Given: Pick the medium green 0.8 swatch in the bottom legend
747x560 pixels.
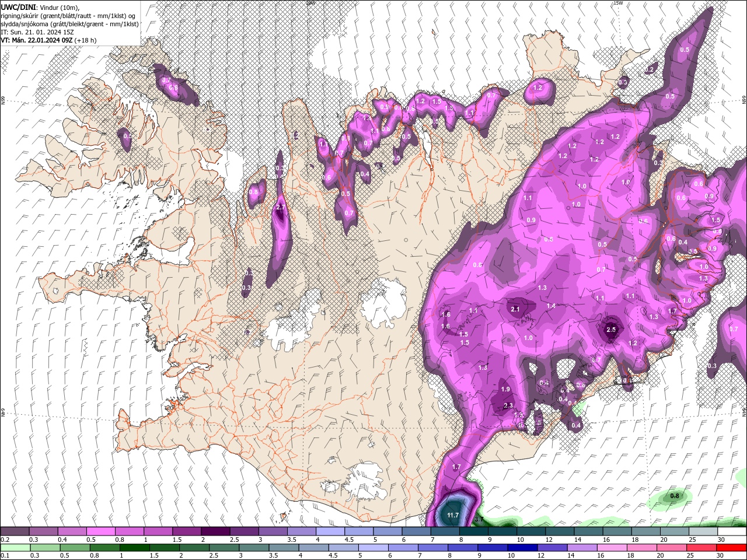Looking at the screenshot, I should pos(104,547).
